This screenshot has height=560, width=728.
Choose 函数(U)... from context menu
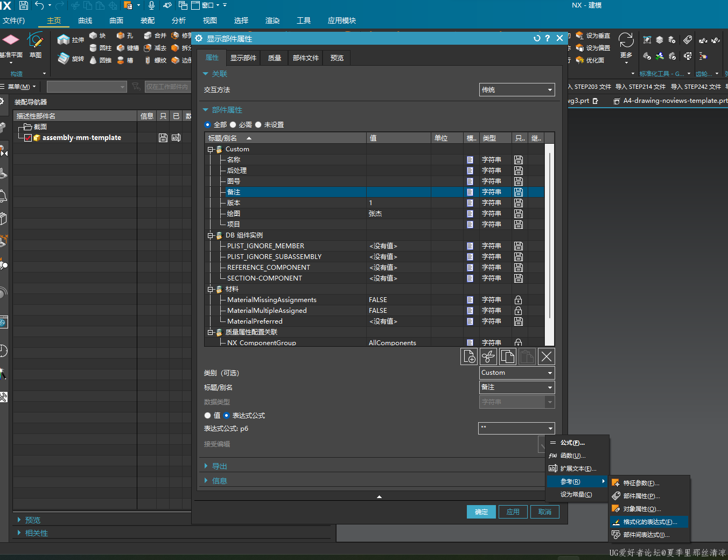tap(578, 456)
